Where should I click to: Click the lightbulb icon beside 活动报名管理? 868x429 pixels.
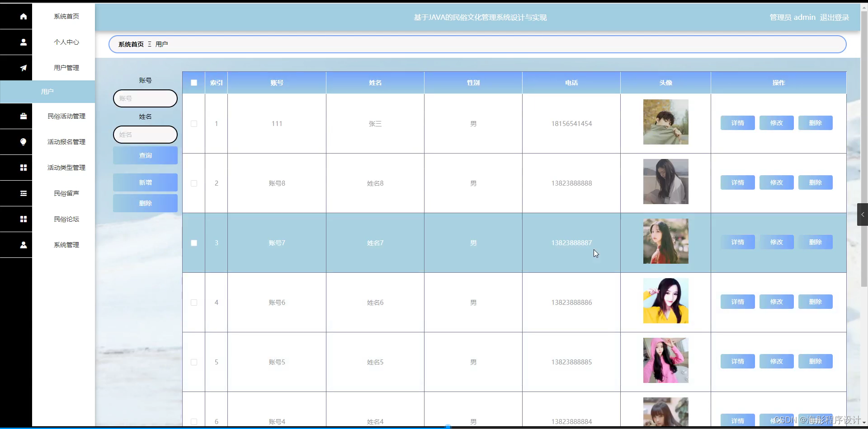click(x=24, y=142)
